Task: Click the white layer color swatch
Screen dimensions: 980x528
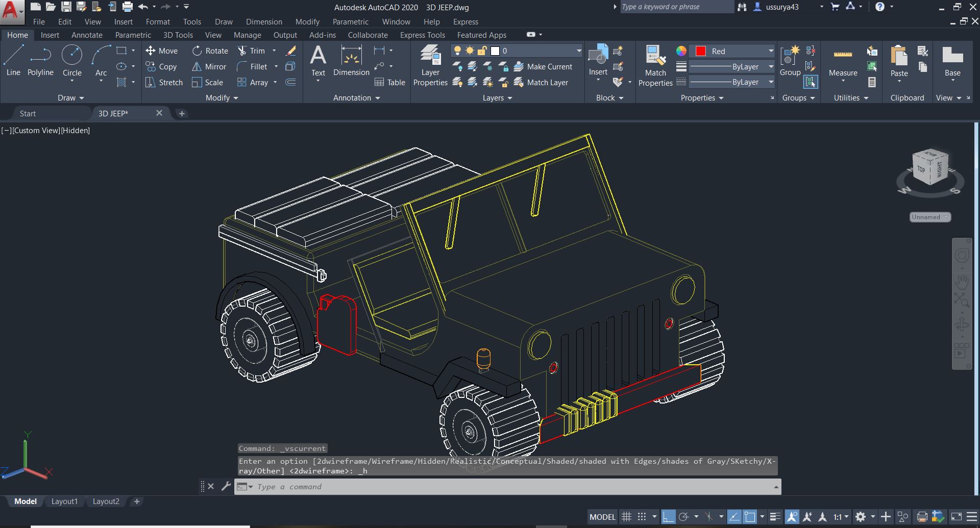Action: (x=495, y=51)
